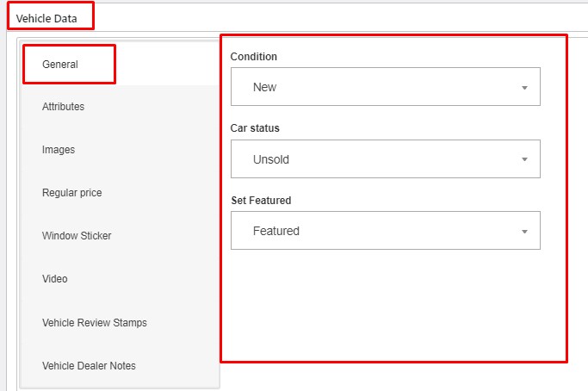Open the Images tab
The width and height of the screenshot is (588, 391).
59,150
